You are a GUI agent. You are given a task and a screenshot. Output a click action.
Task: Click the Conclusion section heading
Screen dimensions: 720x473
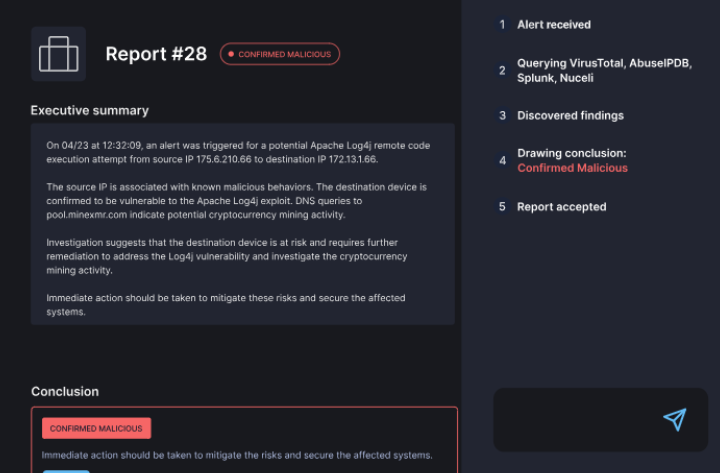click(65, 392)
